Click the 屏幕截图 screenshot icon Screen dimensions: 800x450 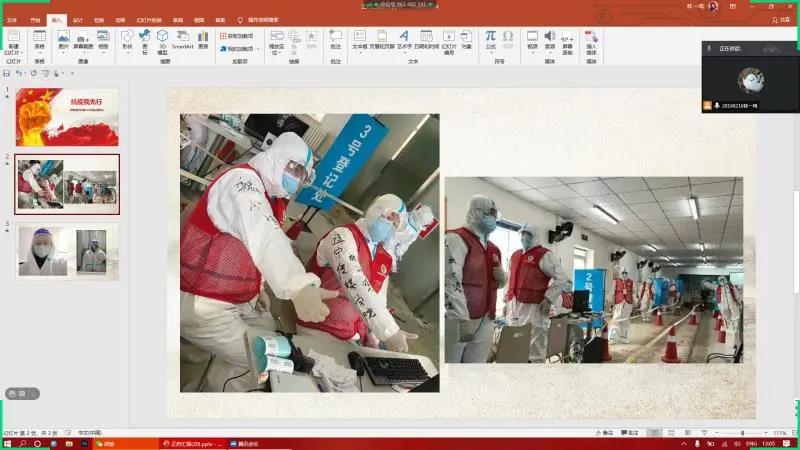pyautogui.click(x=83, y=40)
